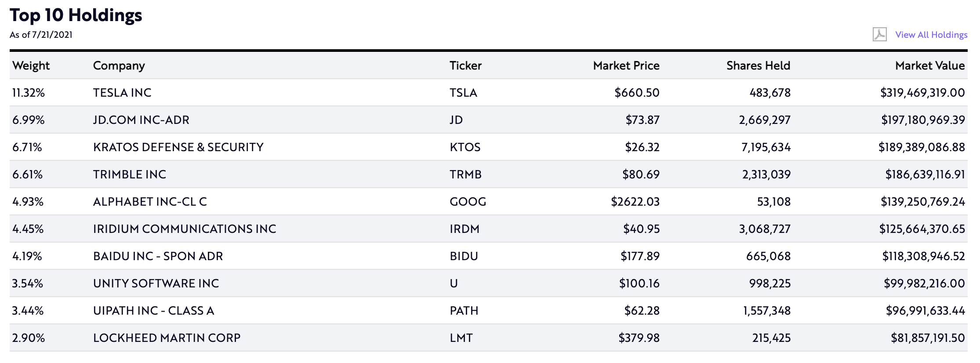Click the Top 10 Holdings heading
980x363 pixels.
(x=76, y=15)
